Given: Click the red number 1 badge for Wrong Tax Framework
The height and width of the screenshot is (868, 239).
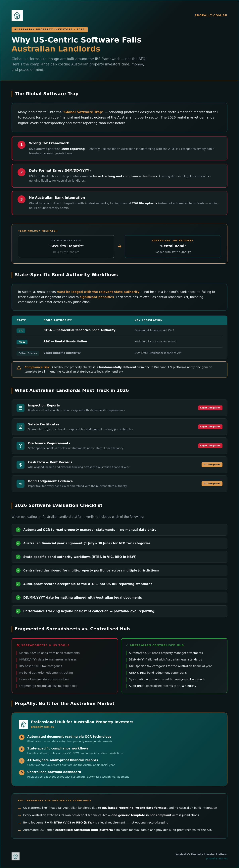Looking at the screenshot, I should [x=22, y=144].
